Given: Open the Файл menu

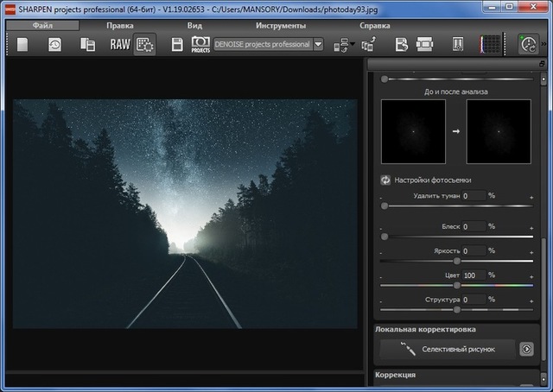Looking at the screenshot, I should pyautogui.click(x=42, y=26).
